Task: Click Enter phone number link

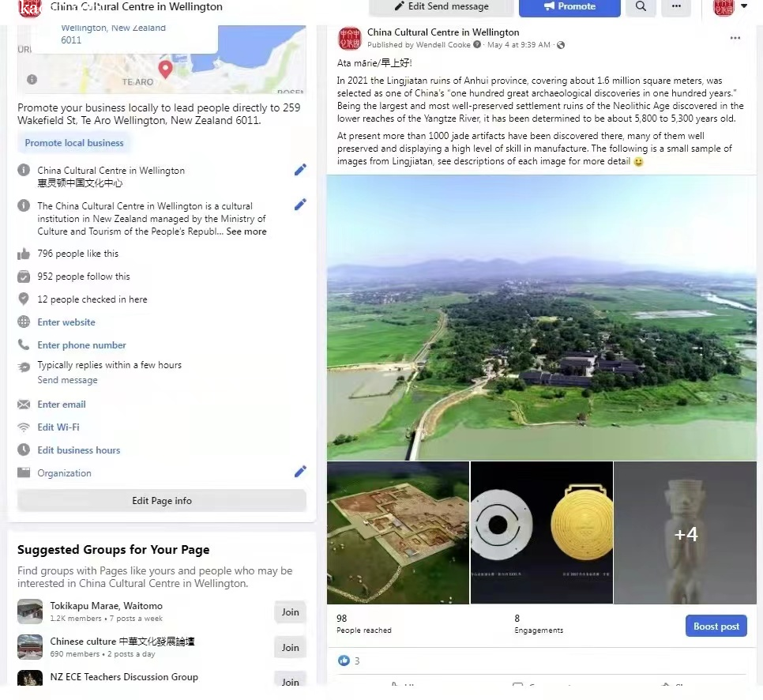Action: coord(82,345)
